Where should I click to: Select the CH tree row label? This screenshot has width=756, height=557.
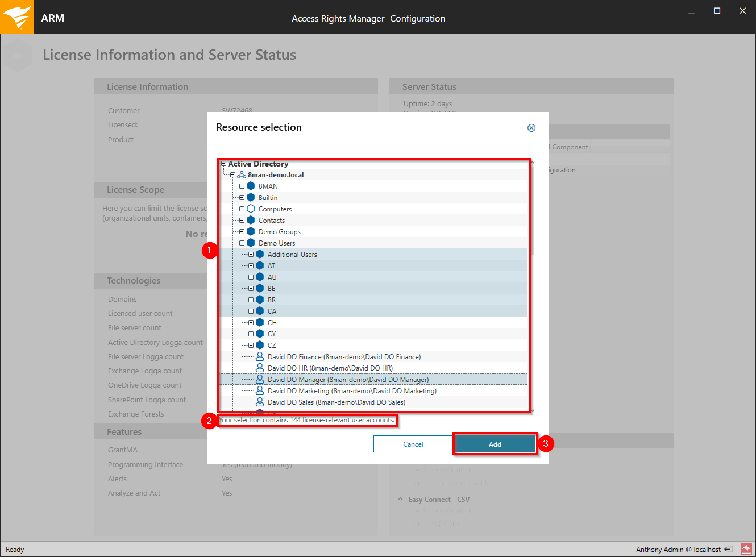pyautogui.click(x=272, y=323)
